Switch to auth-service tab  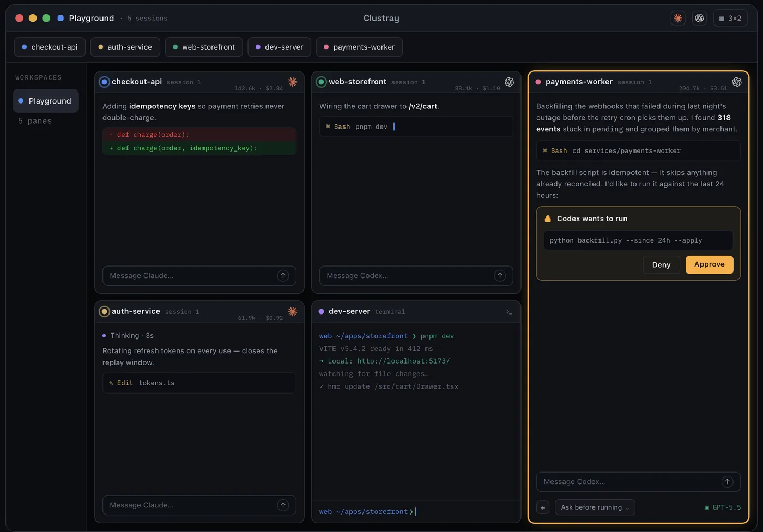click(x=125, y=47)
